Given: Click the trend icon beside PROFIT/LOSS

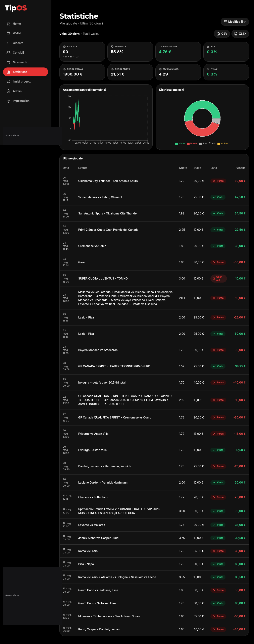Looking at the screenshot, I should coord(160,47).
